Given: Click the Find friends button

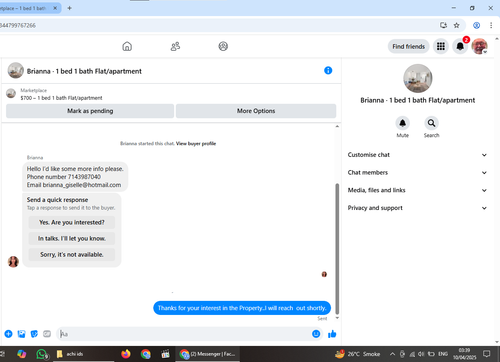Looking at the screenshot, I should click(408, 46).
